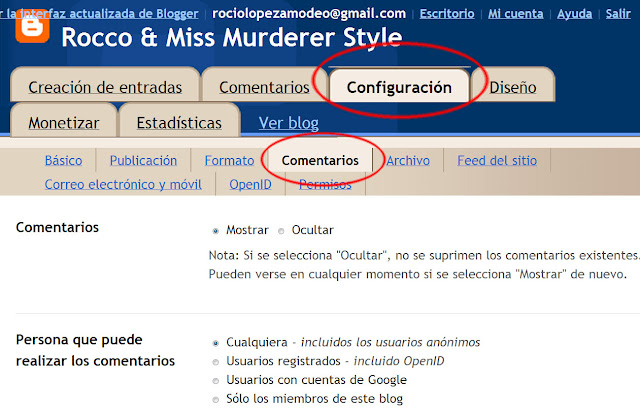Go to the Monetizar tab
This screenshot has width=640, height=411.
pos(64,123)
